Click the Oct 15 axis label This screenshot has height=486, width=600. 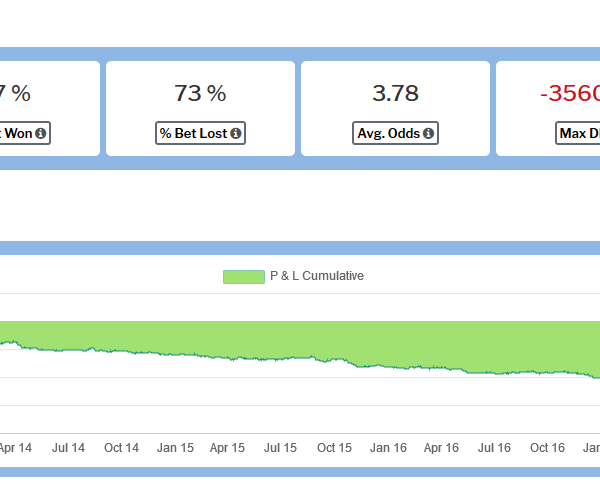[x=334, y=448]
